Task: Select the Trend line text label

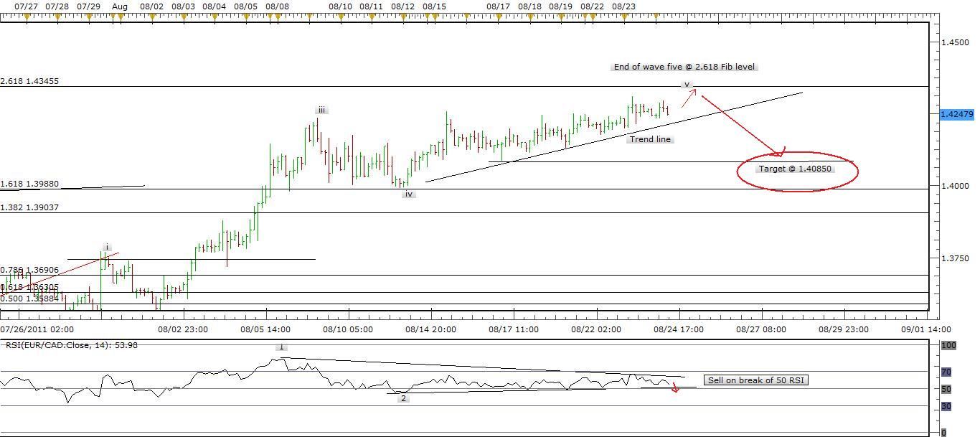Action: pos(650,139)
